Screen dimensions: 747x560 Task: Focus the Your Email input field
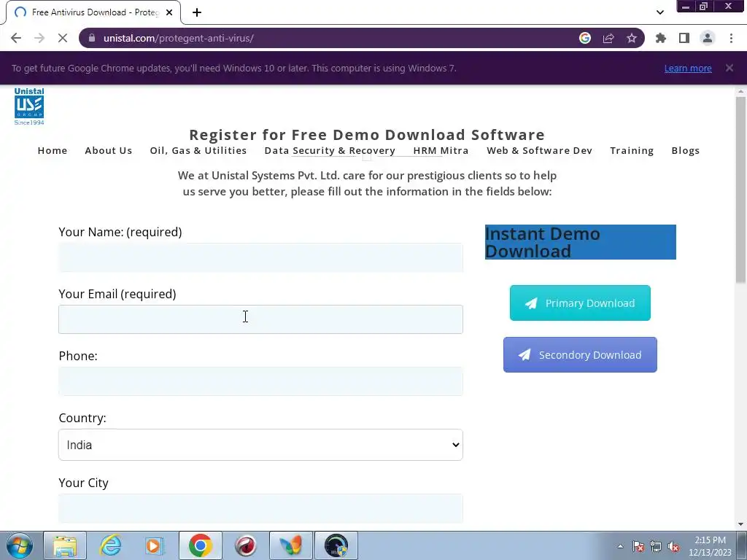point(260,319)
